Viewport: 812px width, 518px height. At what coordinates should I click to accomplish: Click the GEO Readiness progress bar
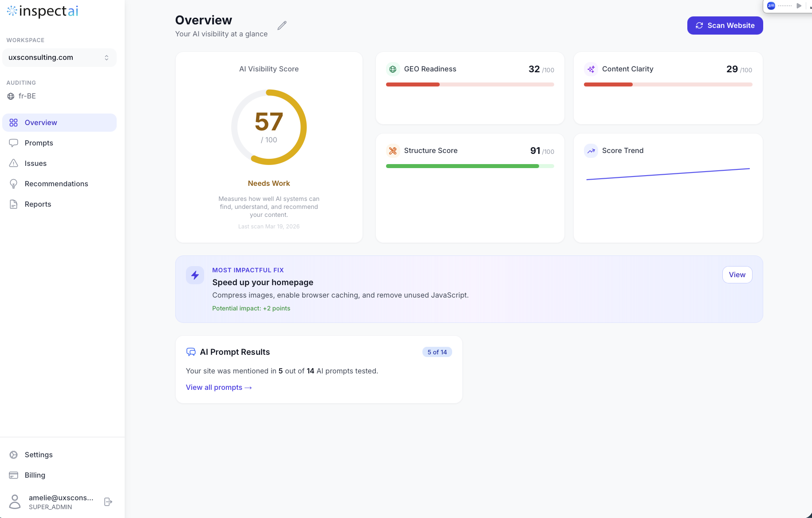470,85
